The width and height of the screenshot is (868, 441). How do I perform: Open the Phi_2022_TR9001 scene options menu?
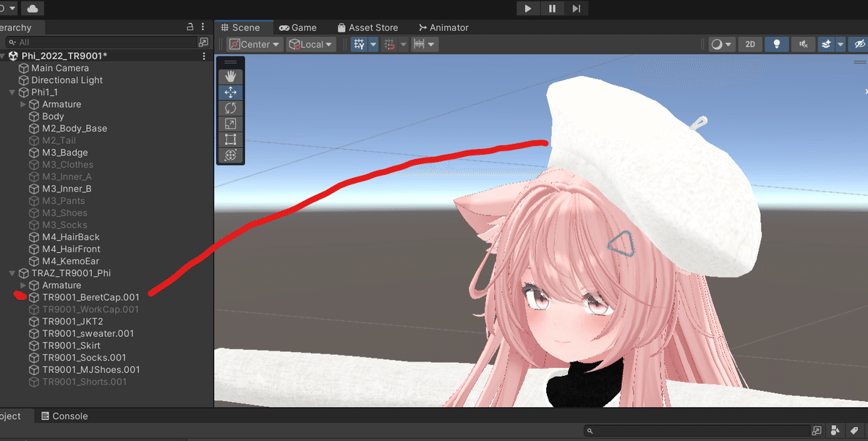click(204, 56)
